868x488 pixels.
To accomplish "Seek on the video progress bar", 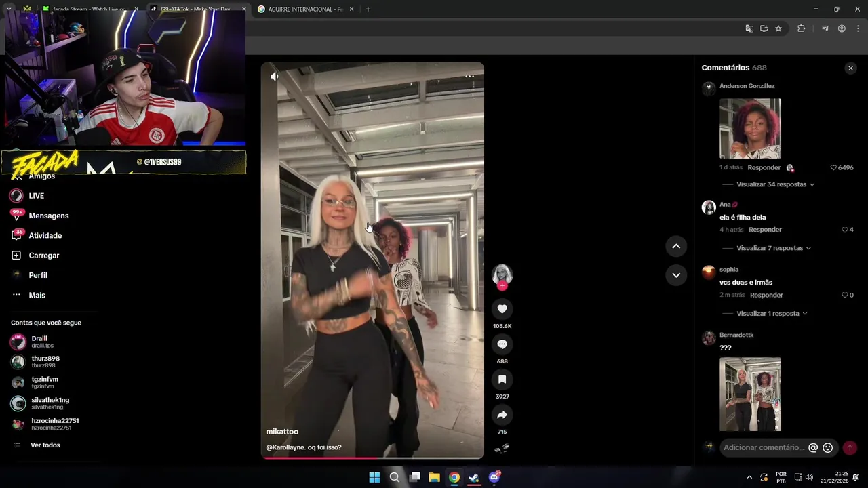I will click(x=373, y=458).
